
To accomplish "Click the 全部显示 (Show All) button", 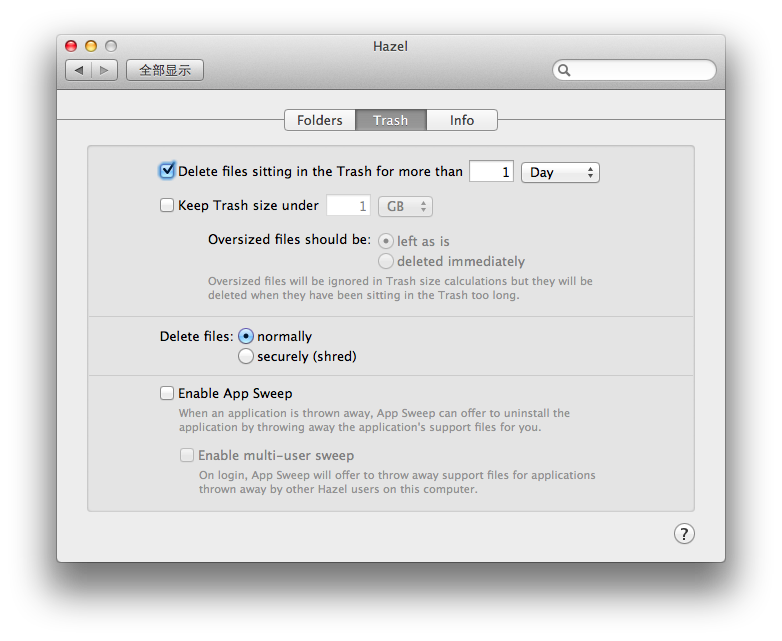I will click(x=165, y=70).
